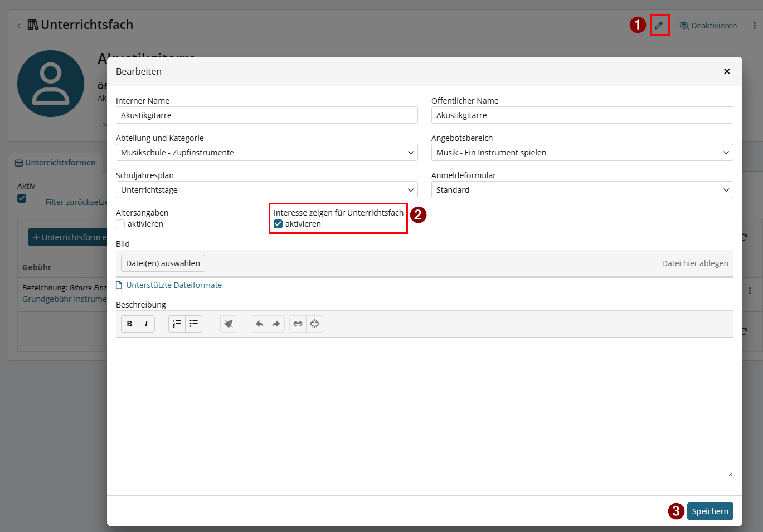The height and width of the screenshot is (532, 763).
Task: Redo the last description edit
Action: 276,324
